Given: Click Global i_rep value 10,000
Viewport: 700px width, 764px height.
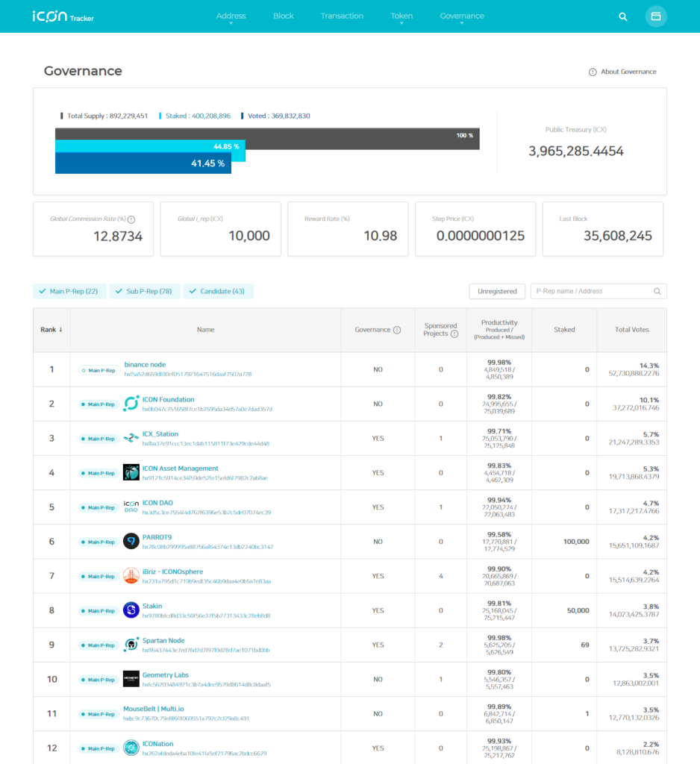Looking at the screenshot, I should click(249, 236).
